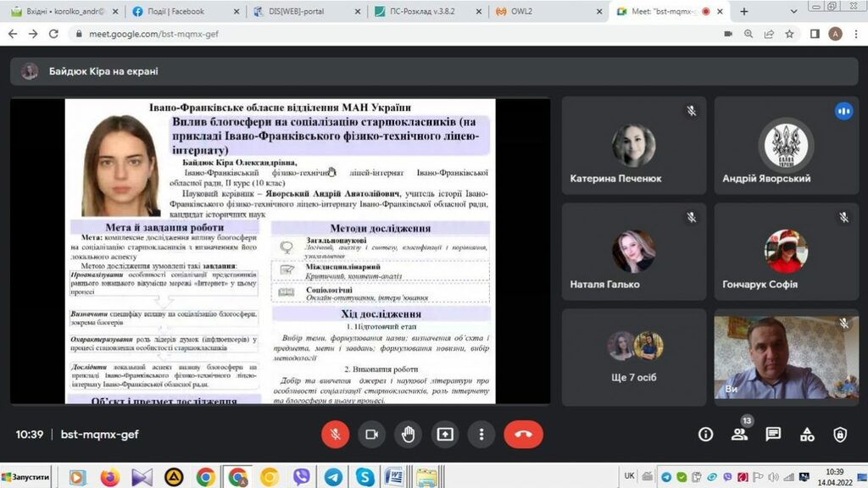Expand the 'Ще 7 осіб' participants tile

click(x=633, y=356)
